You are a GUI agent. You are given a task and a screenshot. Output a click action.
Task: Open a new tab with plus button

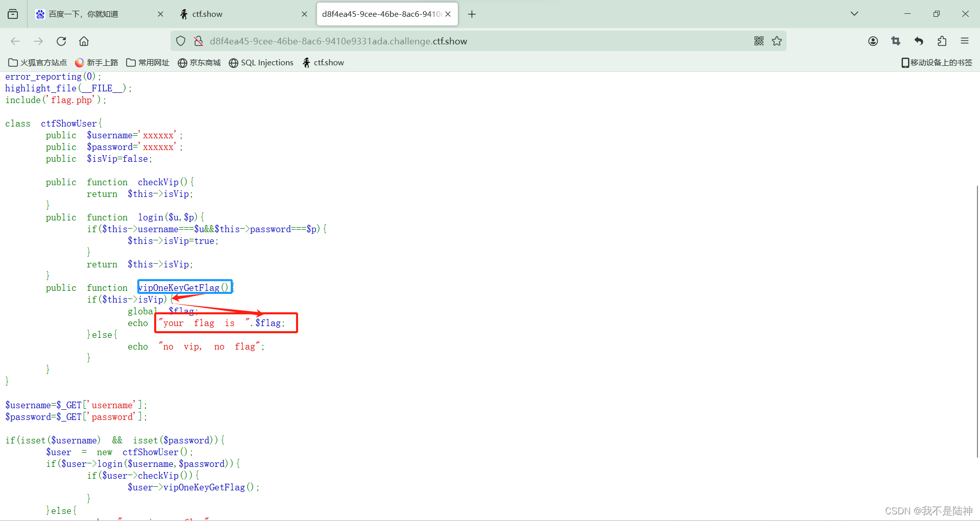472,14
